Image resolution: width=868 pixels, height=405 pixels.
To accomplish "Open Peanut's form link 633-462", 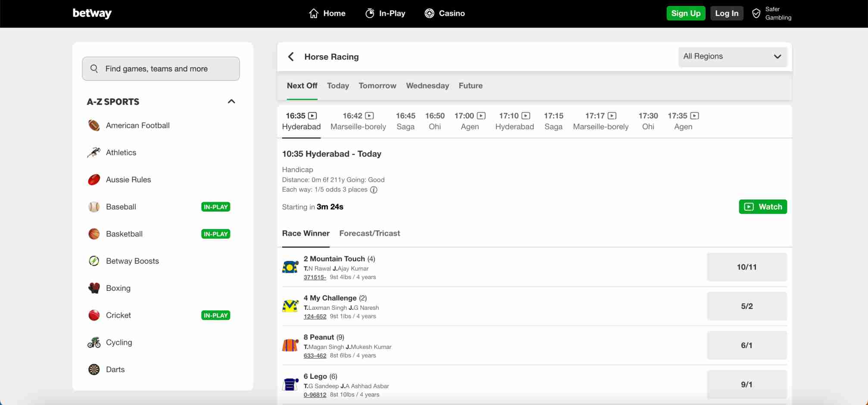I will 315,356.
